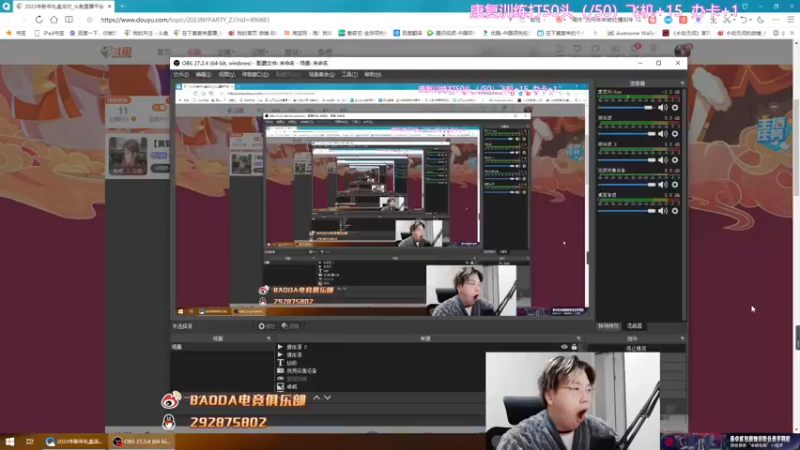The width and height of the screenshot is (800, 450).
Task: Open a new browser tab
Action: [122, 6]
